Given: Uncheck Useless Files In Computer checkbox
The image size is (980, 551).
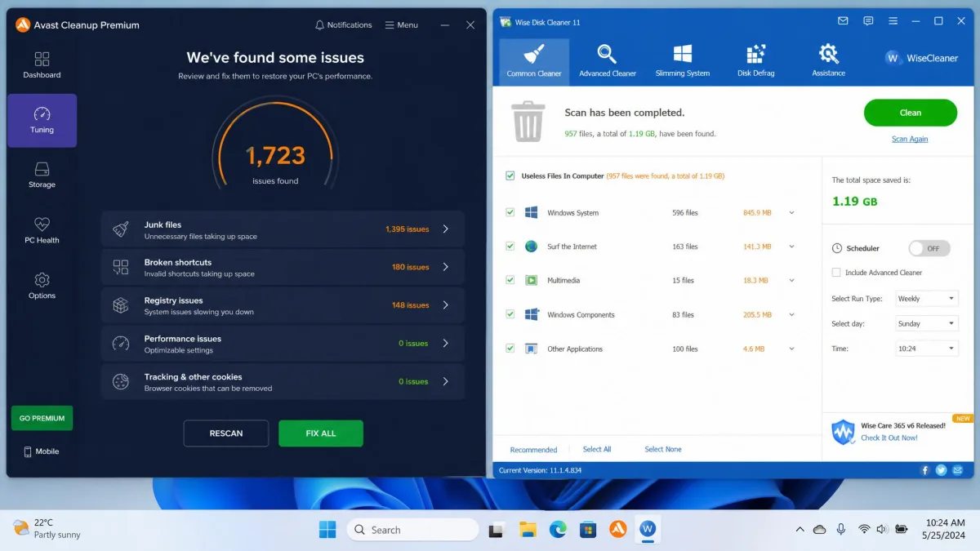Looking at the screenshot, I should pos(510,176).
